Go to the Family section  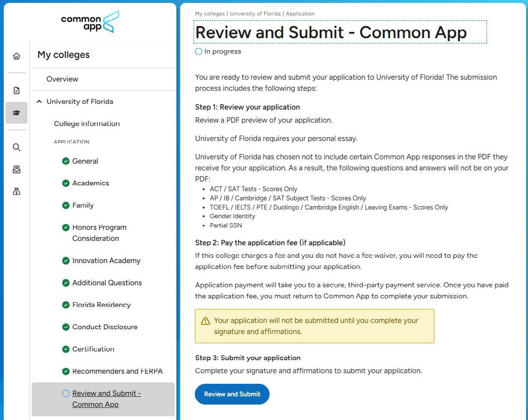(83, 206)
